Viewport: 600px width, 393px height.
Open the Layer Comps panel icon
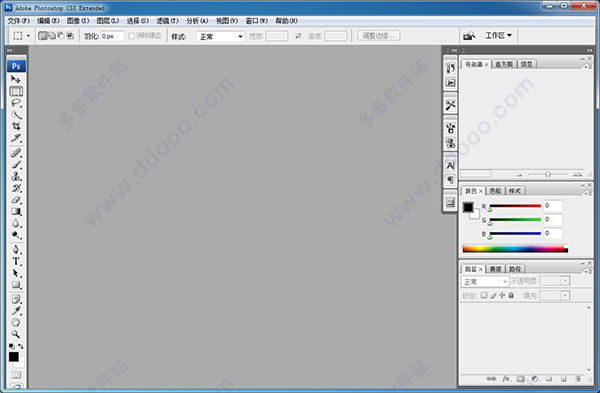450,202
